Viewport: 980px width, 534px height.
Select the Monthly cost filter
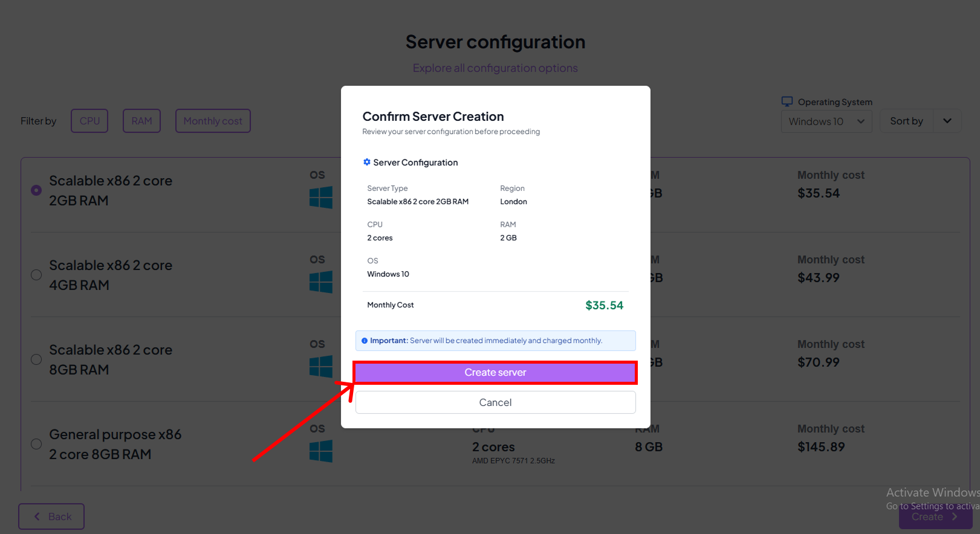[213, 121]
